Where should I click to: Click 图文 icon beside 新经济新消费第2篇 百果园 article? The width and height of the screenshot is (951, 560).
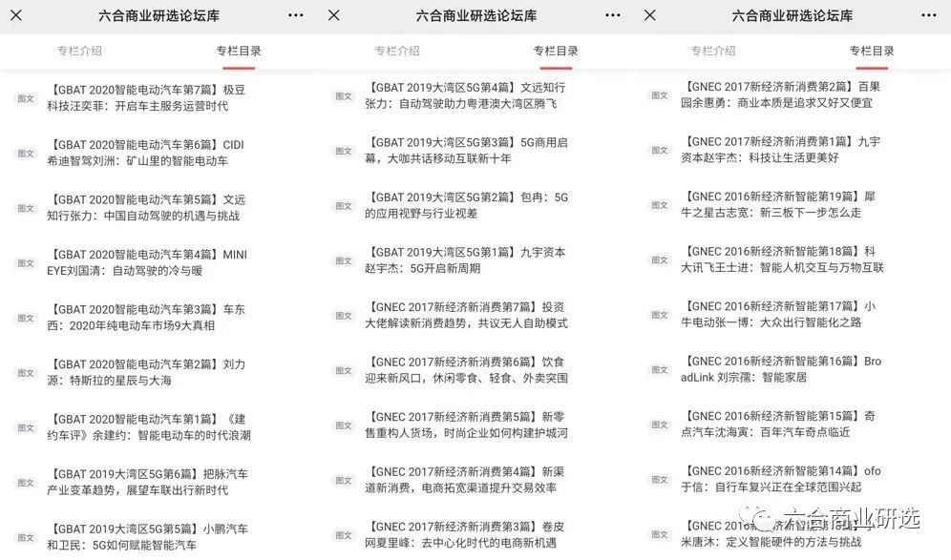pos(660,95)
